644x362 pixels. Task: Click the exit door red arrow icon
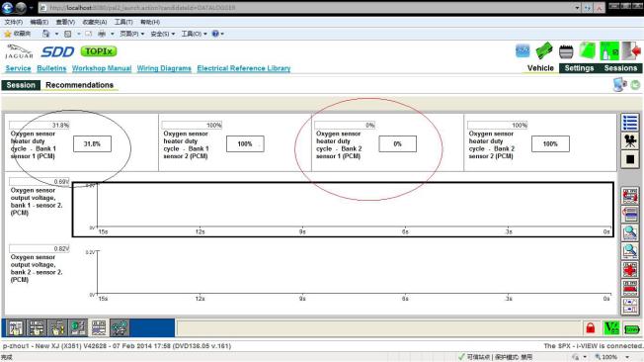click(x=631, y=51)
